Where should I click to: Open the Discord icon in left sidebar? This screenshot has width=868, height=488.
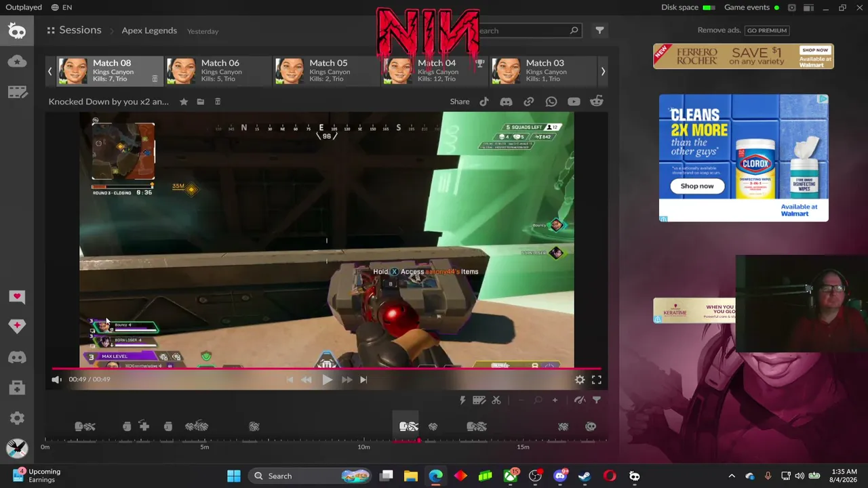(17, 357)
